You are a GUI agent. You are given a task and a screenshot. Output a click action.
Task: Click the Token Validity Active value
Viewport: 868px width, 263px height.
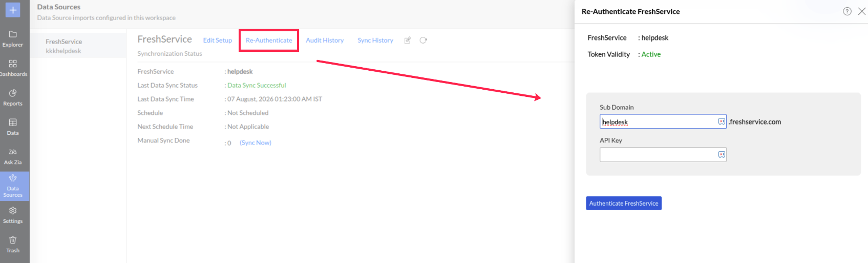651,54
